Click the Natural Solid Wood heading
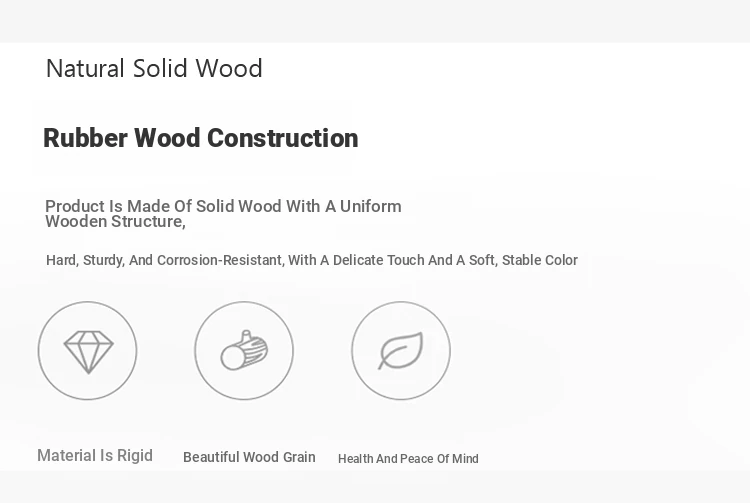The image size is (750, 503). click(x=154, y=68)
